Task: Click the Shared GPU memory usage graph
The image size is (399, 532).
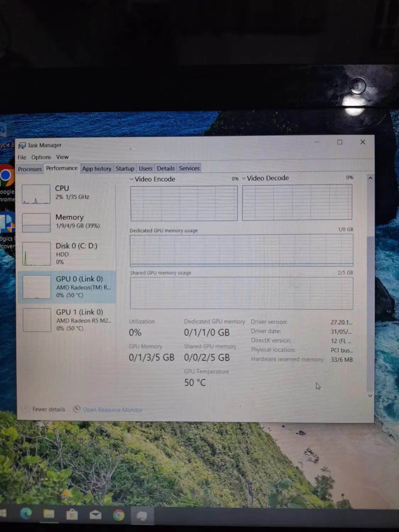Action: coord(242,293)
